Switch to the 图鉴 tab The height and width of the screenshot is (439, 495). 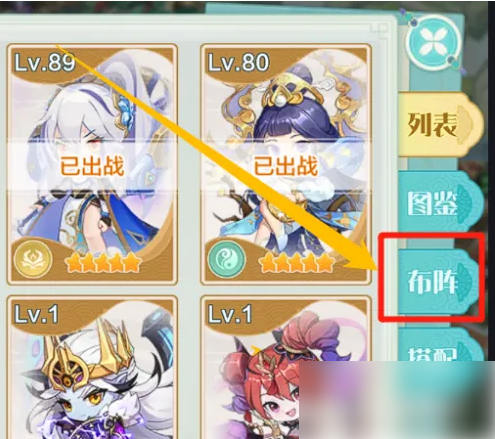point(440,203)
